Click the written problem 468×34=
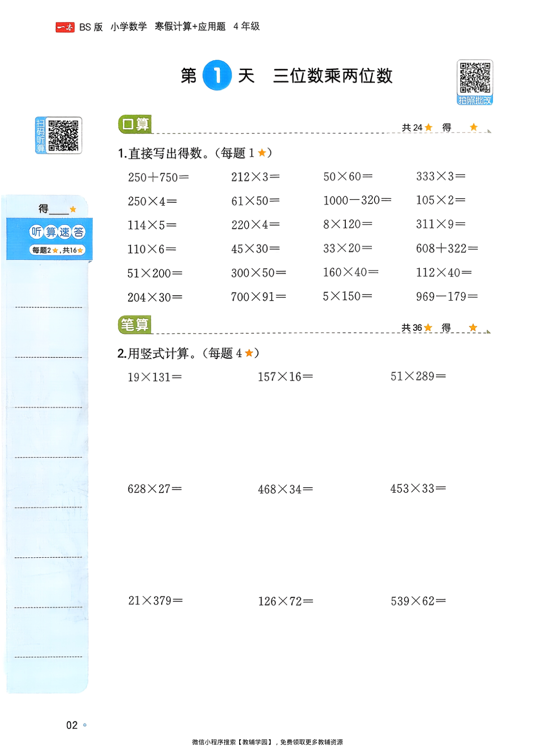 tap(285, 489)
